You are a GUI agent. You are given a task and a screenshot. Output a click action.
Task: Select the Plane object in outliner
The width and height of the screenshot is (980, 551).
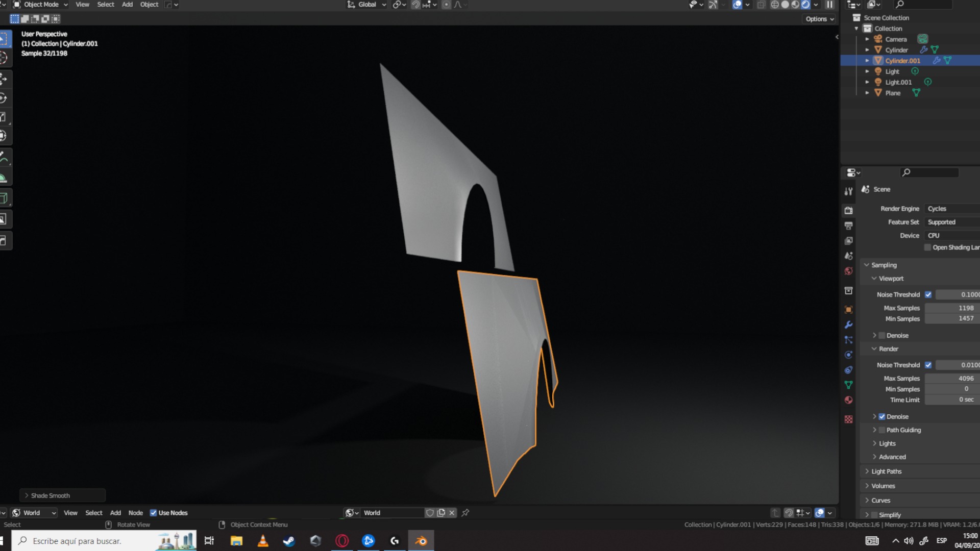click(893, 93)
